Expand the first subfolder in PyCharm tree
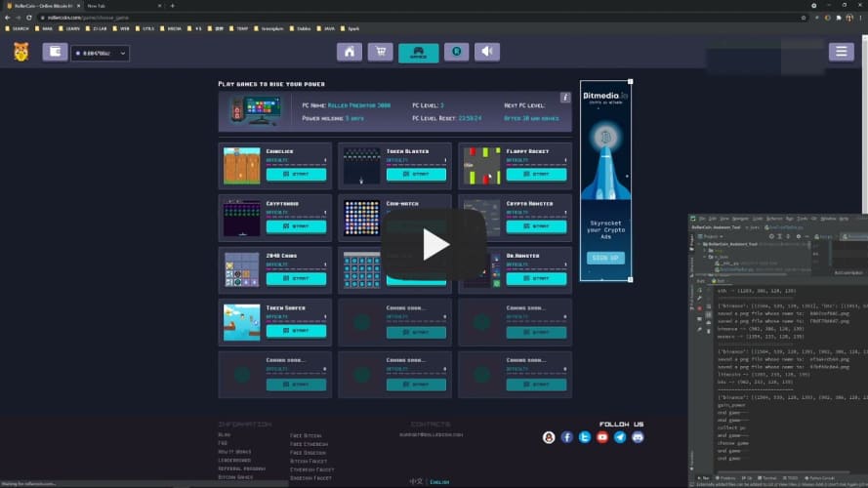Image resolution: width=868 pixels, height=488 pixels. tap(705, 251)
